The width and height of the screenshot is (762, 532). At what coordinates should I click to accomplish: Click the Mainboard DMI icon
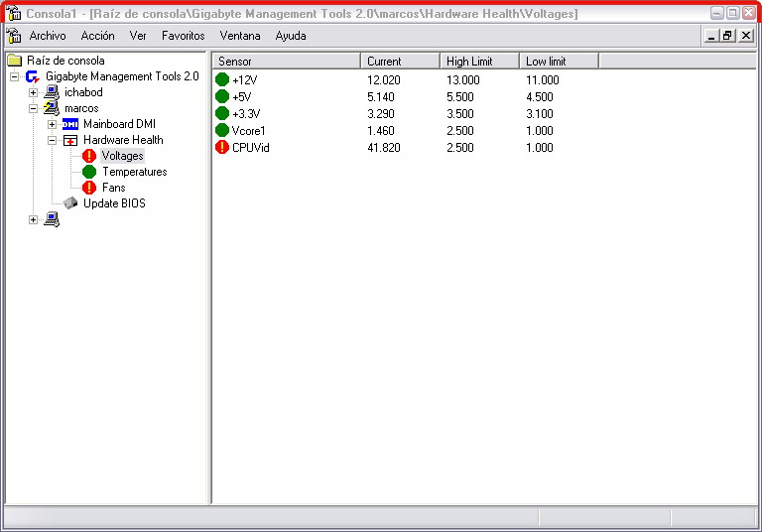point(70,124)
